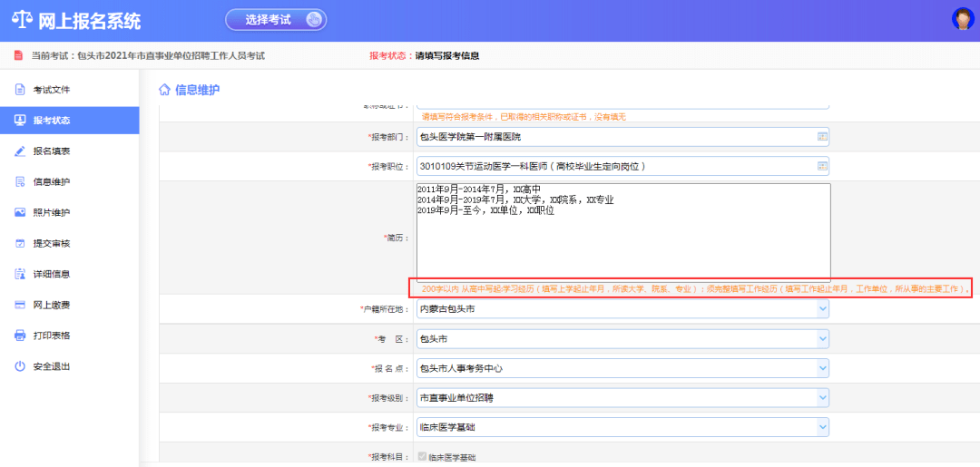
Task: Click the 报考状态 monitor icon
Action: [20, 120]
